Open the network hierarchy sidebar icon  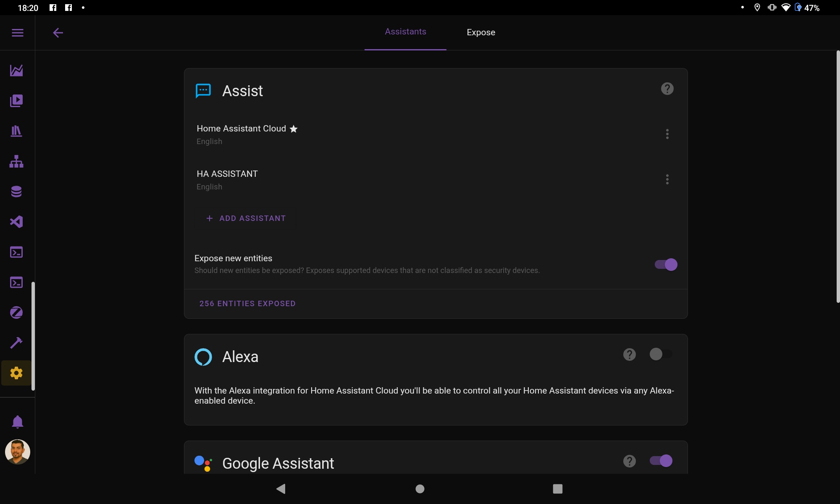point(16,161)
